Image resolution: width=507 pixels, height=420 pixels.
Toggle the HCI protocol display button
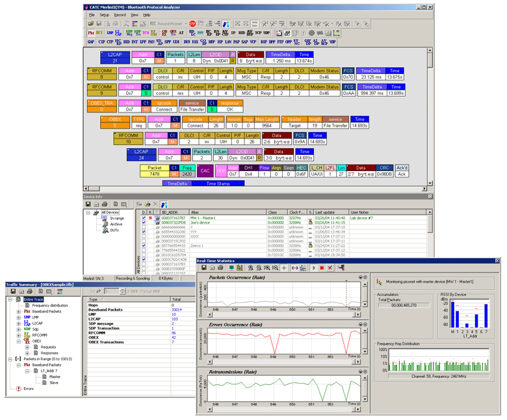pyautogui.click(x=99, y=33)
